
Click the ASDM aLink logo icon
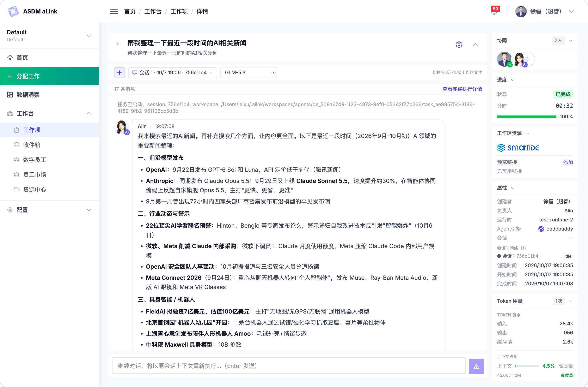pos(13,11)
